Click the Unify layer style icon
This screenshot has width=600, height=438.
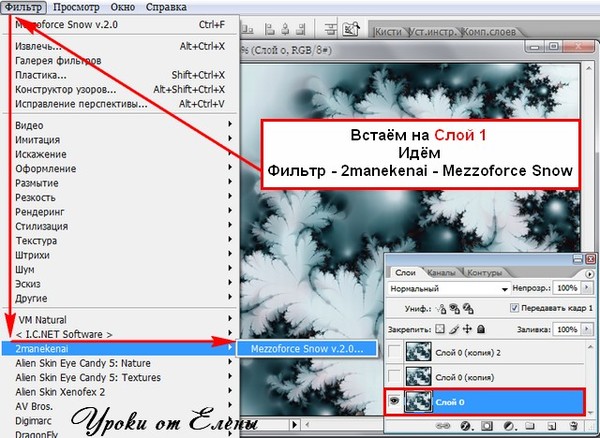click(x=468, y=308)
